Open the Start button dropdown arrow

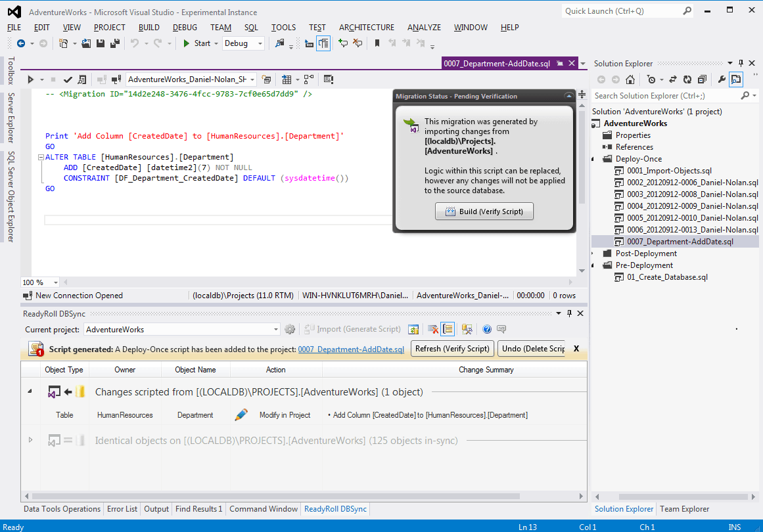pos(216,44)
